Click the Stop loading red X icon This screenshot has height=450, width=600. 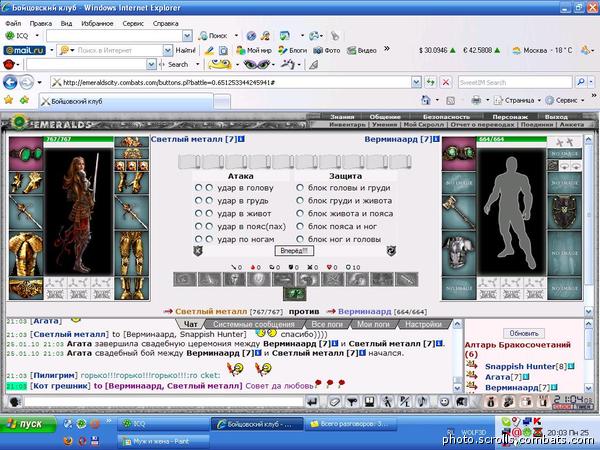[446, 82]
